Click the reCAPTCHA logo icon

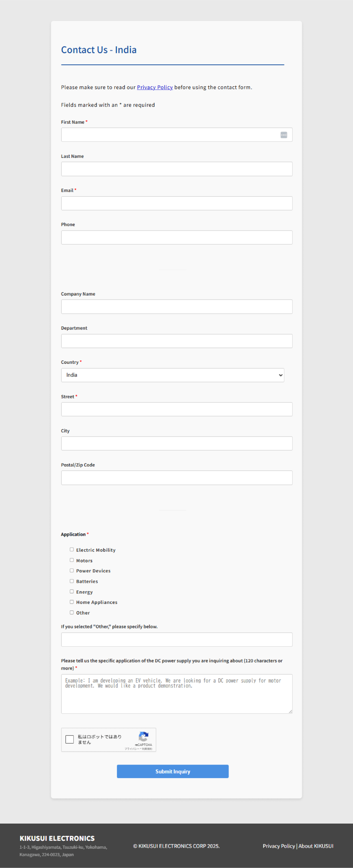(143, 737)
